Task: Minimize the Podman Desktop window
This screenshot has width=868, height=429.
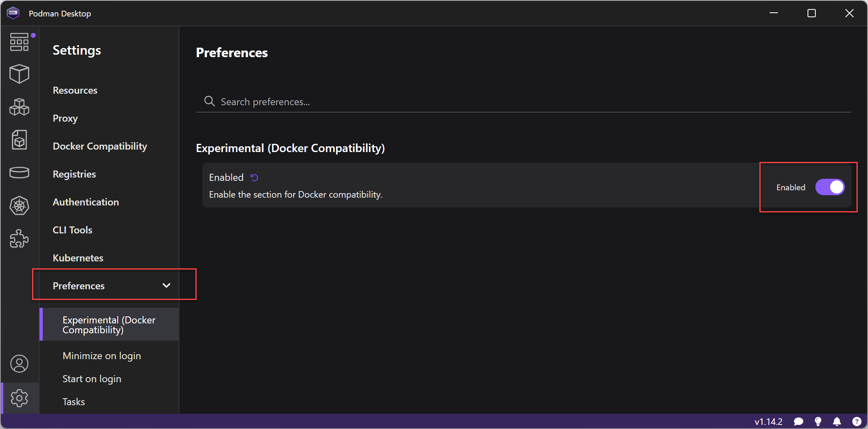Action: point(773,13)
